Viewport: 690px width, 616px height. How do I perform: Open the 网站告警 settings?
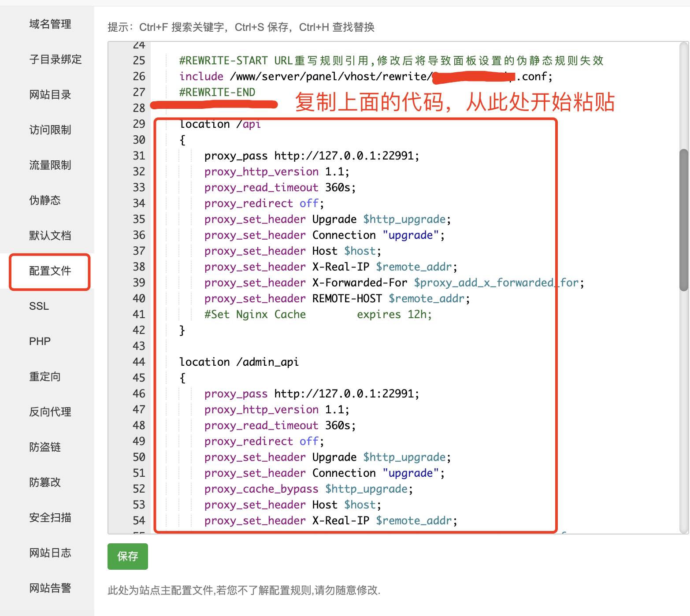click(x=50, y=588)
